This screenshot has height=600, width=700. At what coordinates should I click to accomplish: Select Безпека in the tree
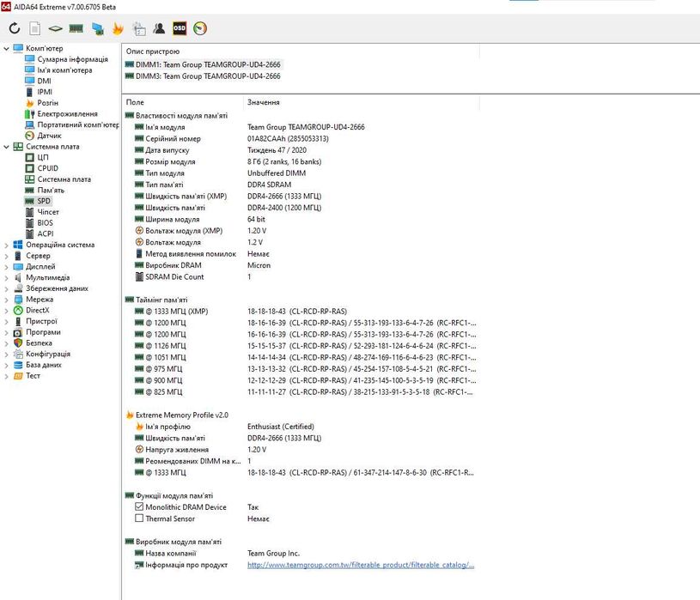click(x=39, y=343)
